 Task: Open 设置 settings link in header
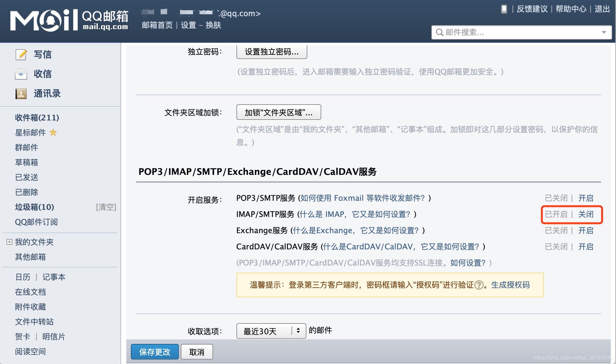coord(188,25)
